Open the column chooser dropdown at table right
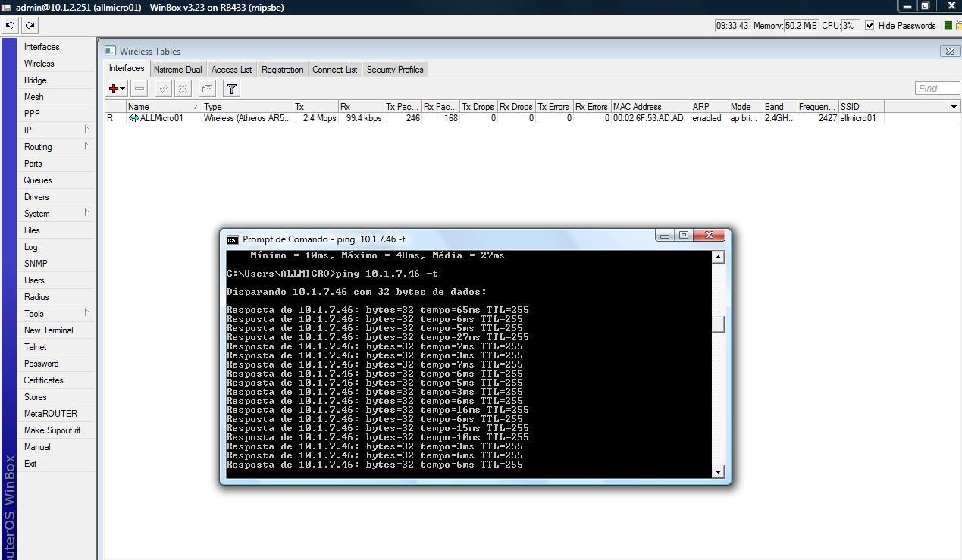This screenshot has height=560, width=962. click(x=954, y=107)
